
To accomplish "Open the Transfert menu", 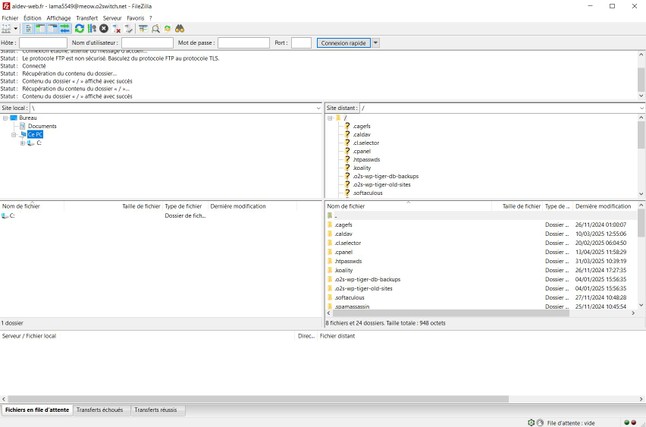I will pyautogui.click(x=87, y=18).
